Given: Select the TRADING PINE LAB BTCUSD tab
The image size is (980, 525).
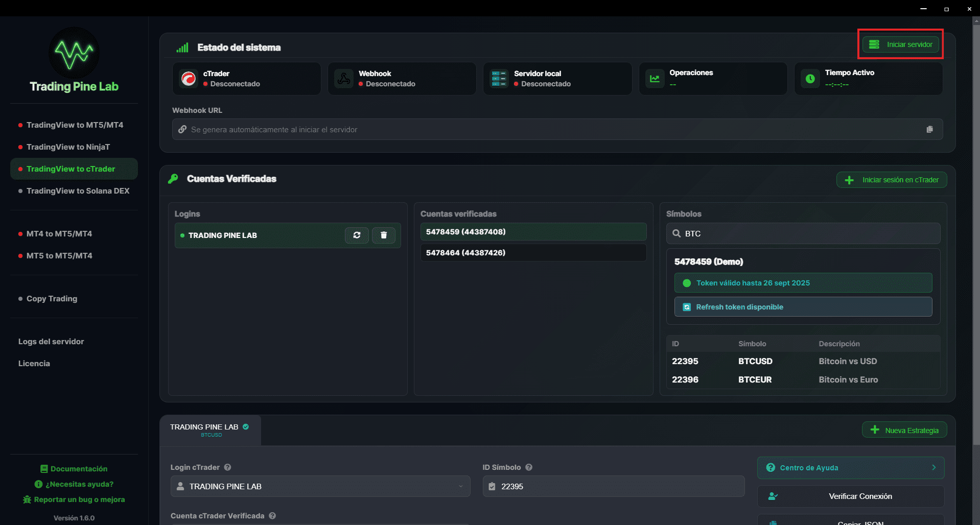Looking at the screenshot, I should pos(209,430).
